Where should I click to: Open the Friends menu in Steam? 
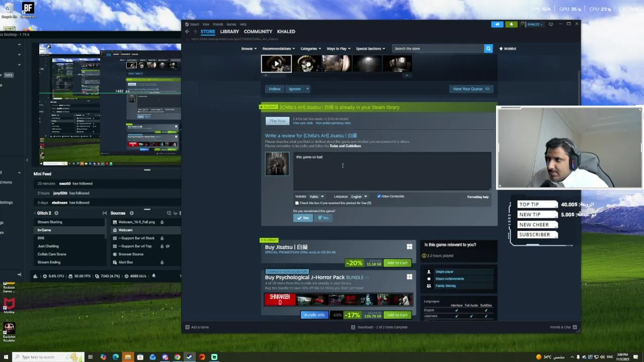point(218,24)
